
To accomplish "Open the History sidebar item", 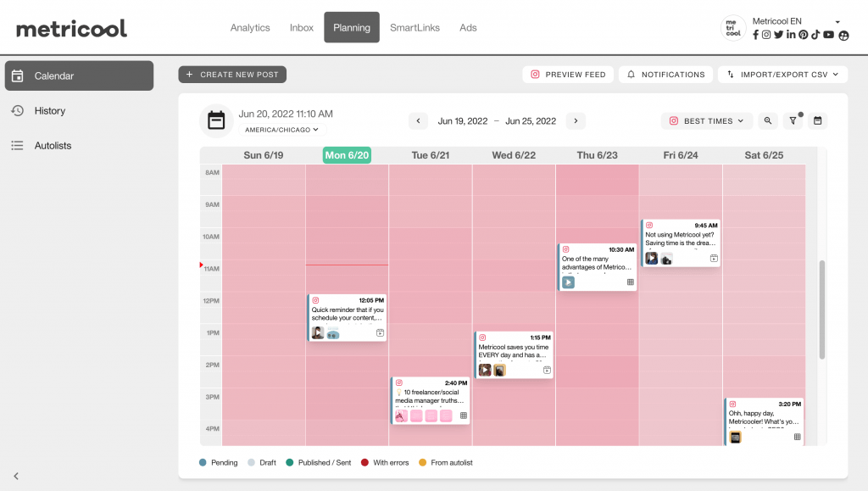I will pos(51,110).
